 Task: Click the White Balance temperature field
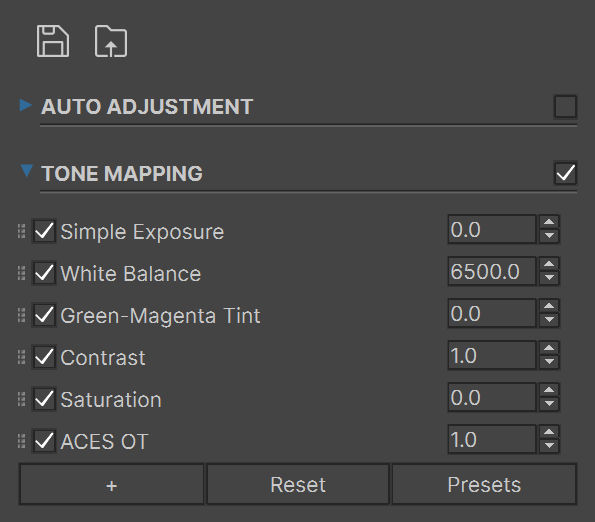coord(492,272)
